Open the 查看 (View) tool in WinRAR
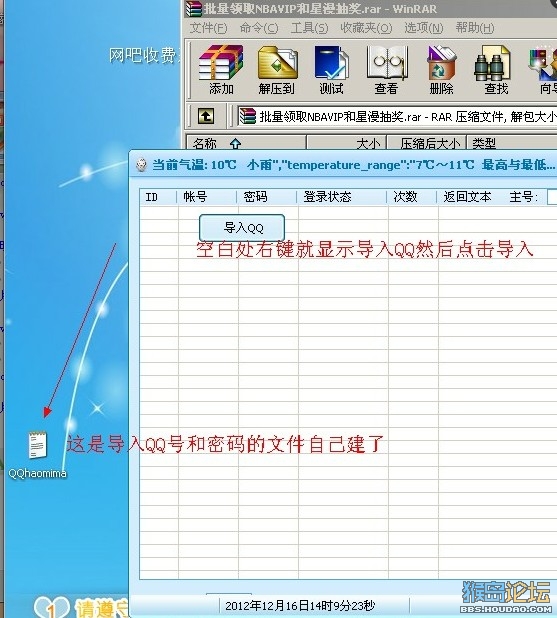This screenshot has width=557, height=618. click(386, 70)
